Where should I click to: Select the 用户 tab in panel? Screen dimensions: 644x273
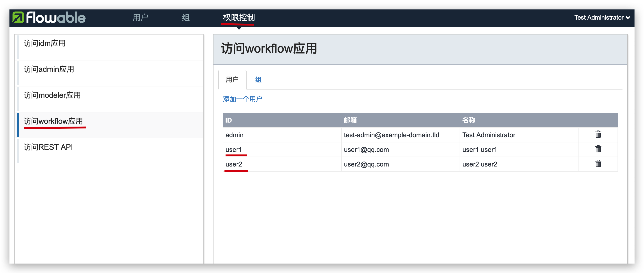point(232,80)
